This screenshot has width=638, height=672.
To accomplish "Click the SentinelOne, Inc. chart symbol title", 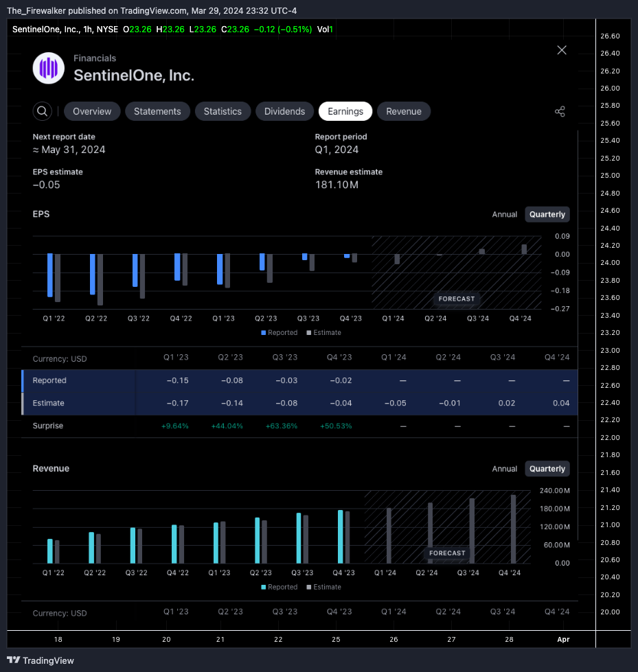I will tap(65, 29).
